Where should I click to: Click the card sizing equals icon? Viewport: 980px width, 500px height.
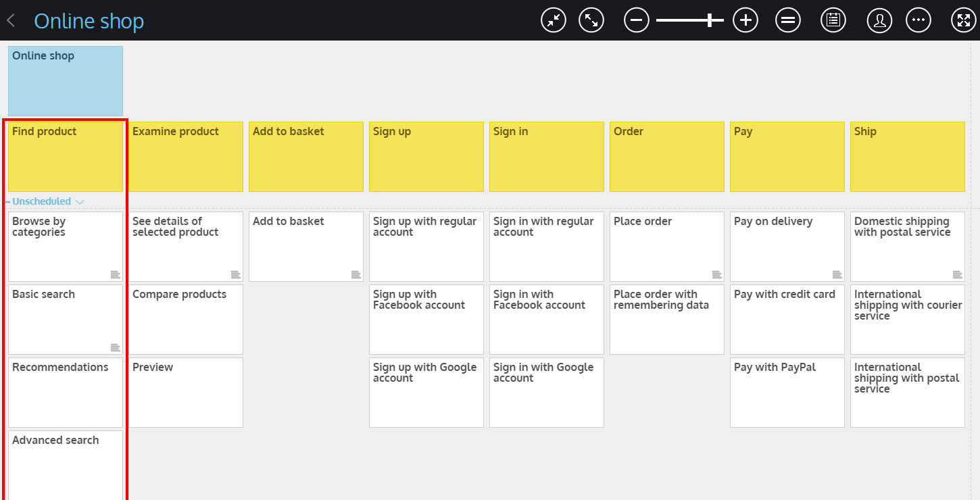click(x=788, y=20)
